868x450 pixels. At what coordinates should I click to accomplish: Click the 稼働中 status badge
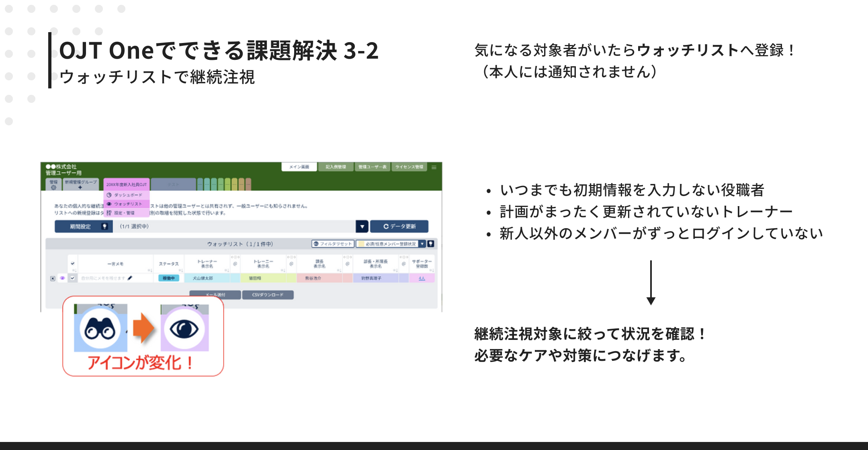click(168, 278)
